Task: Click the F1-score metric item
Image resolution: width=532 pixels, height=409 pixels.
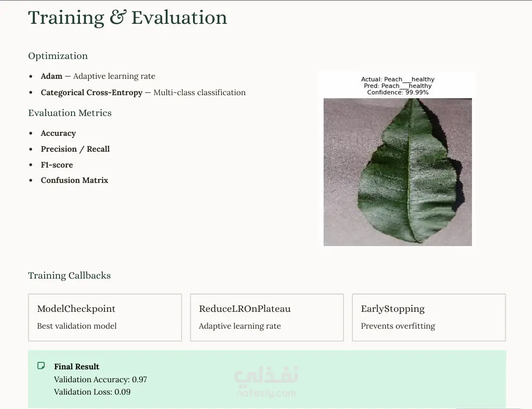Action: [x=57, y=165]
